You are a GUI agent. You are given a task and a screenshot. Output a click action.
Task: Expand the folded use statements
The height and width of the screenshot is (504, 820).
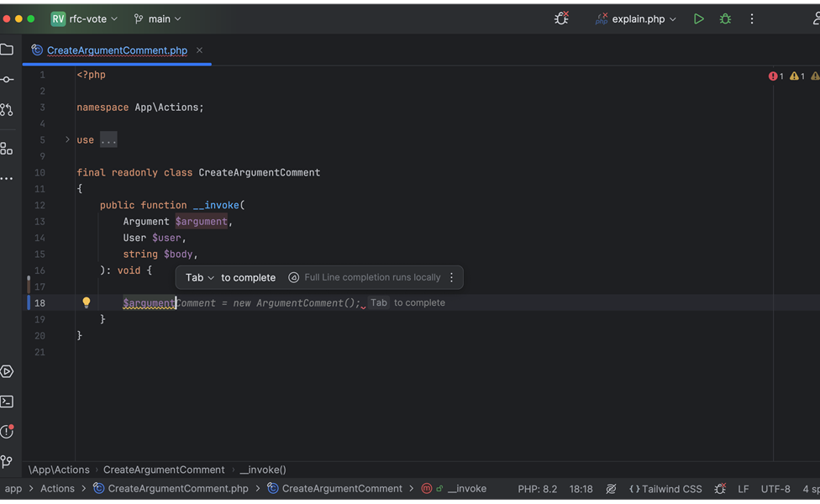coord(67,139)
